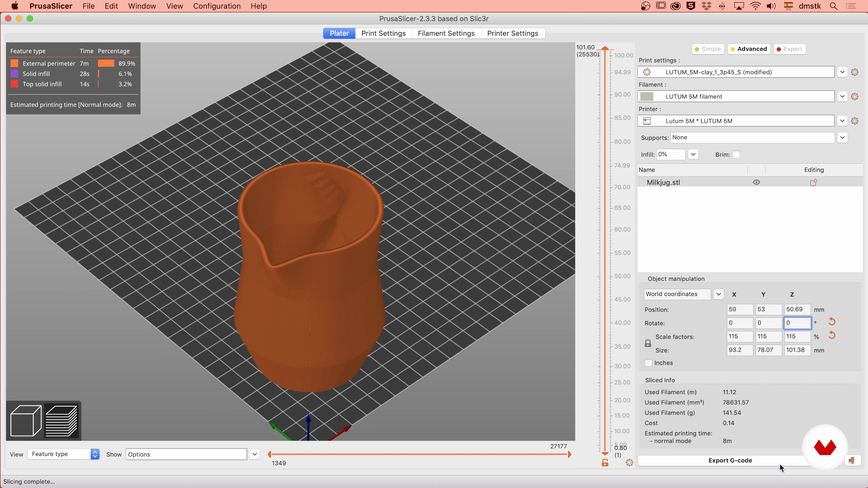Click the Supports None field

tap(752, 137)
